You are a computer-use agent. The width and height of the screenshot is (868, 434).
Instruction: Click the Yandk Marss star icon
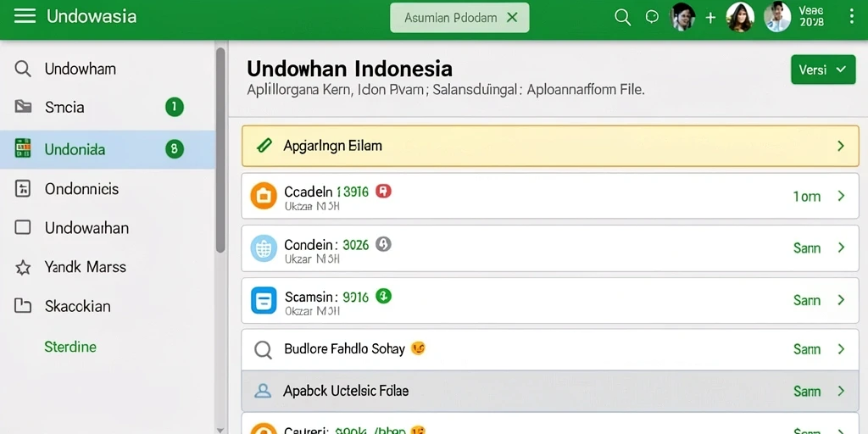point(23,268)
